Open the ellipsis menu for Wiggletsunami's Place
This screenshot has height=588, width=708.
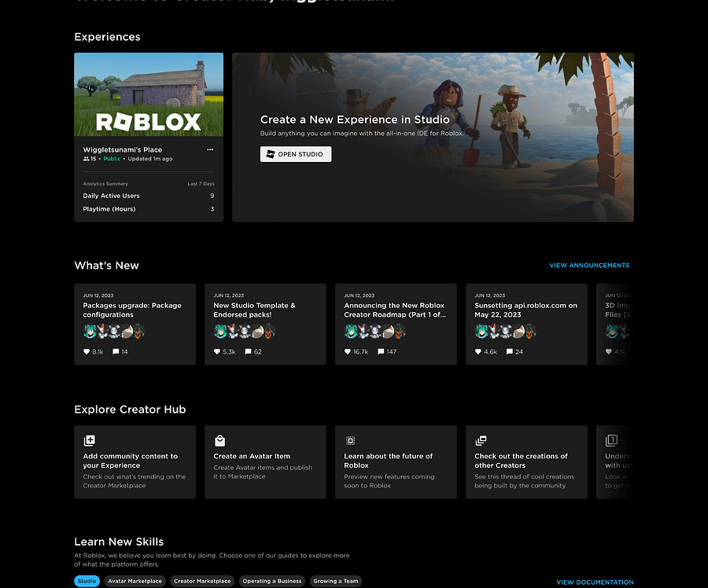tap(210, 149)
